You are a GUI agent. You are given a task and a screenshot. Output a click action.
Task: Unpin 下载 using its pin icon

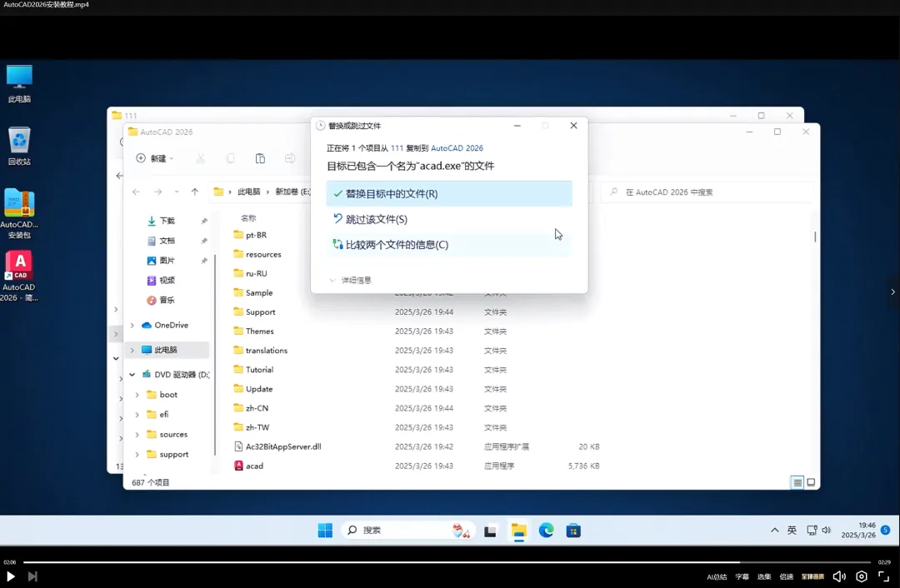pyautogui.click(x=204, y=221)
